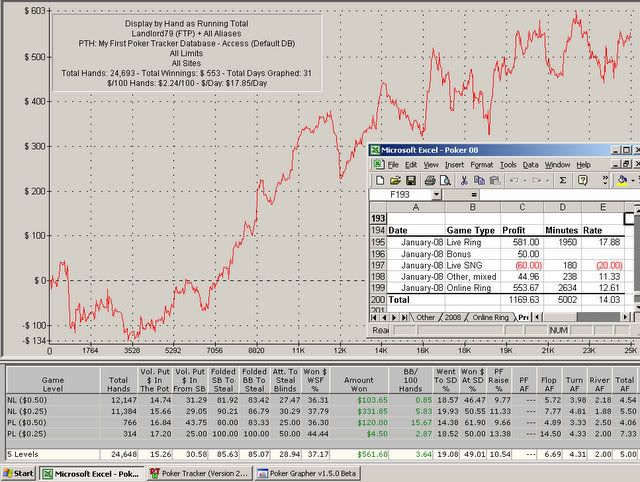This screenshot has width=640, height=482.
Task: Click the Online Ring profit cell 553.67
Action: pos(522,288)
